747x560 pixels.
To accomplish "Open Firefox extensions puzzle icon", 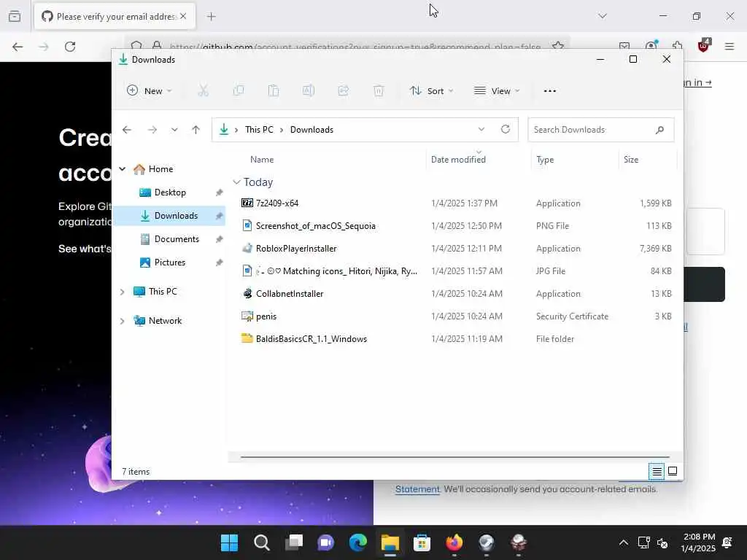I will click(678, 46).
